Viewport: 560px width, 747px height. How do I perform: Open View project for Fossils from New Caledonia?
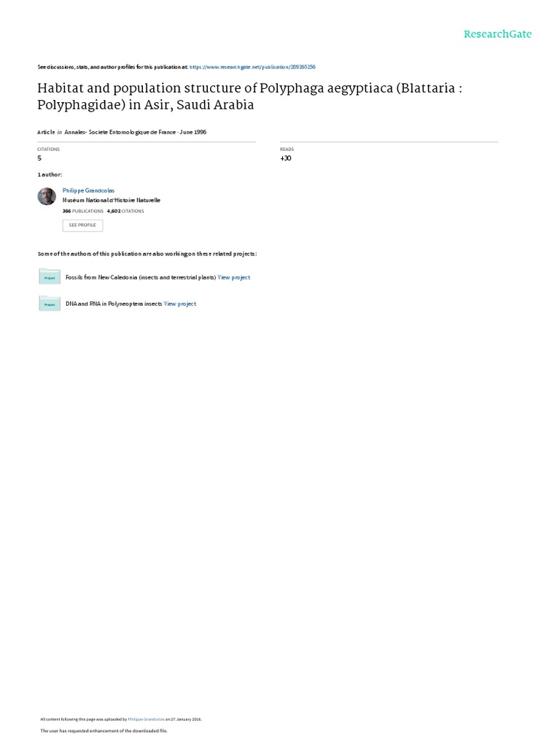pos(234,277)
